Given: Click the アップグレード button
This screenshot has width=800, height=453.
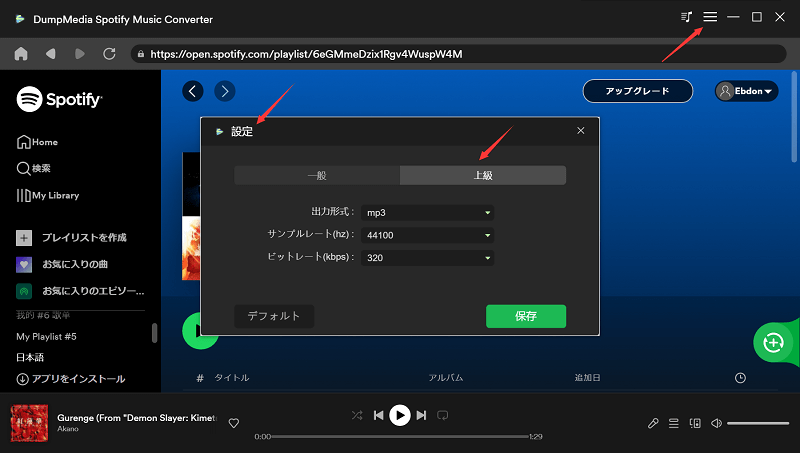Looking at the screenshot, I should tap(638, 91).
